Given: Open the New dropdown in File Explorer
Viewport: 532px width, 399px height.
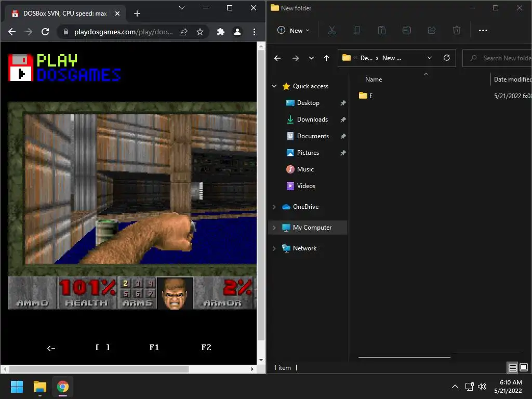Looking at the screenshot, I should 294,31.
